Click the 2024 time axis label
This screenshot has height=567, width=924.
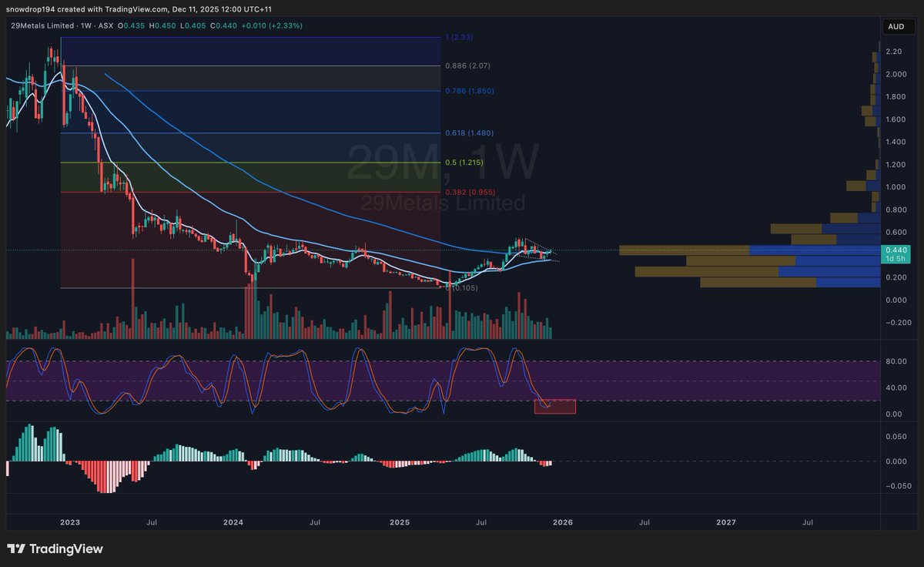[x=233, y=522]
